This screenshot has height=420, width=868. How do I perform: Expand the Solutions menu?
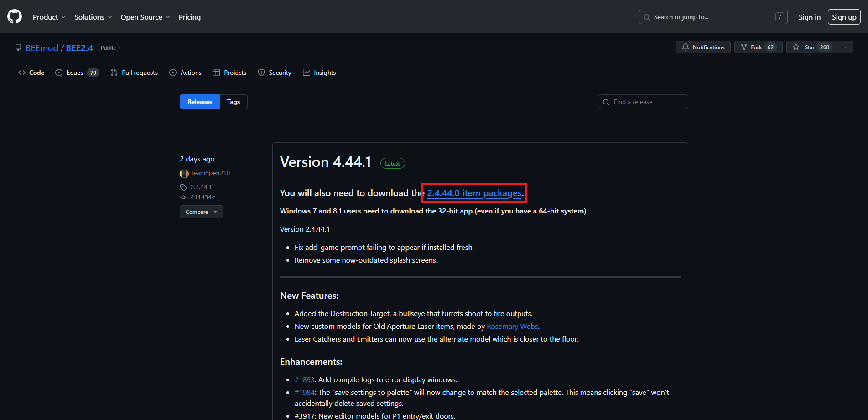tap(94, 17)
